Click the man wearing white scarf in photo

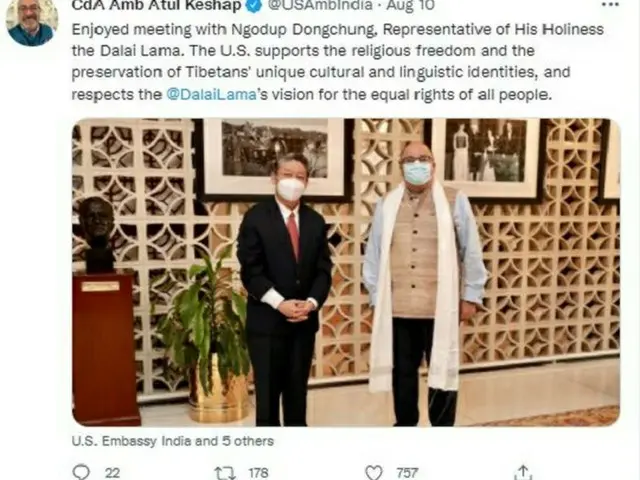point(424,284)
